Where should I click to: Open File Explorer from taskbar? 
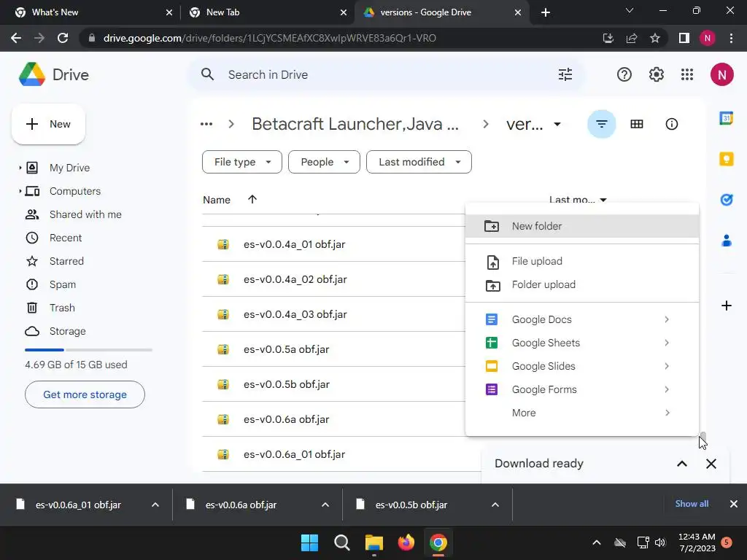[x=374, y=542]
